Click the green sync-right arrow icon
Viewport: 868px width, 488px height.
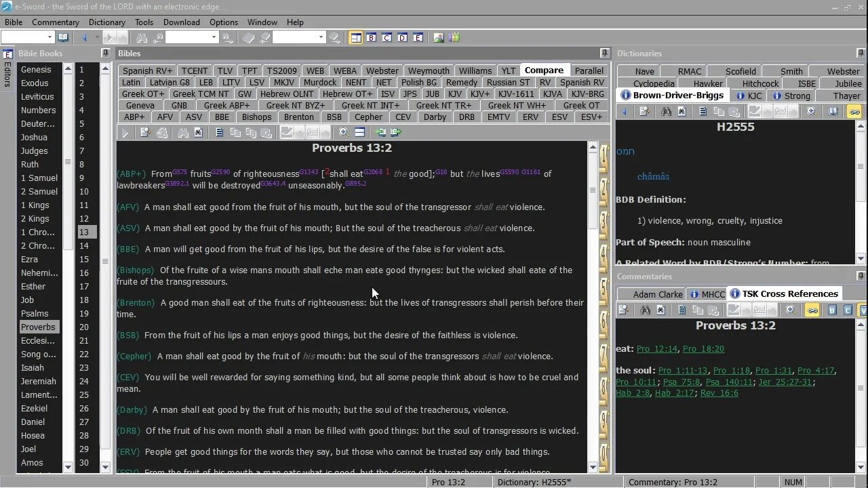[396, 133]
